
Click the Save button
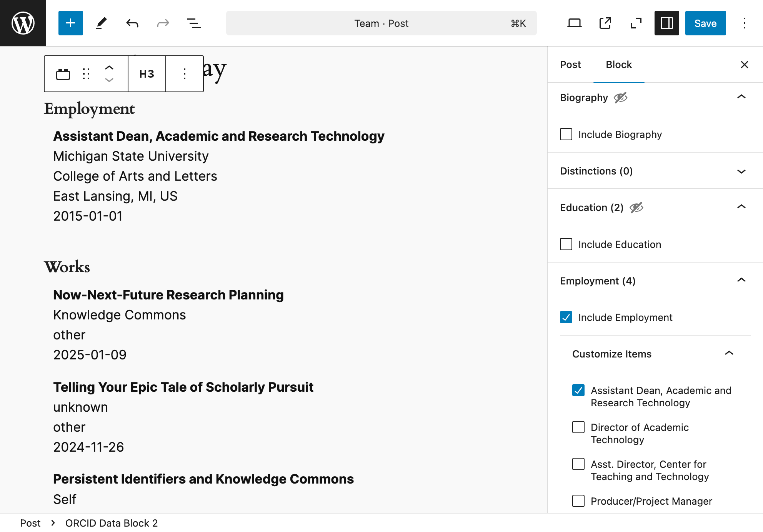tap(705, 23)
